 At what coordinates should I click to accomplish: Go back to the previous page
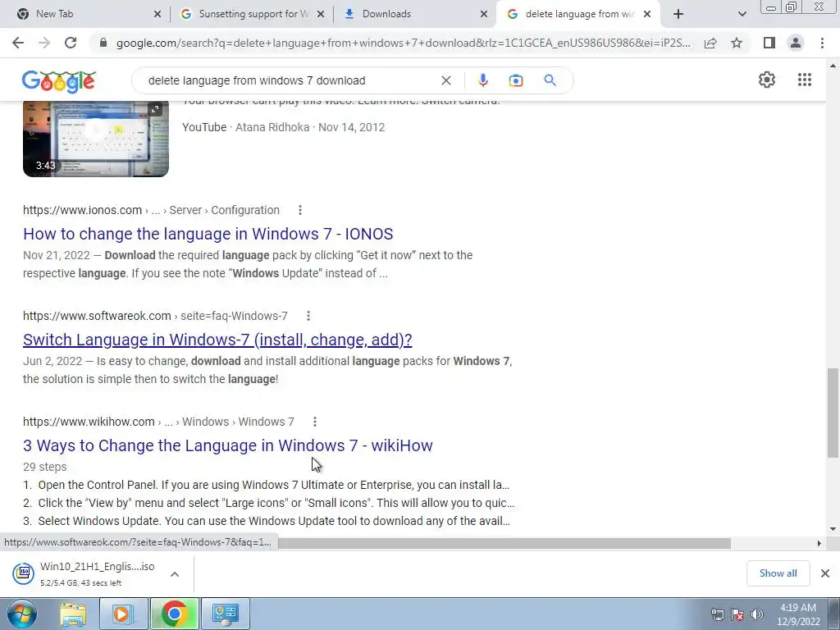point(18,43)
